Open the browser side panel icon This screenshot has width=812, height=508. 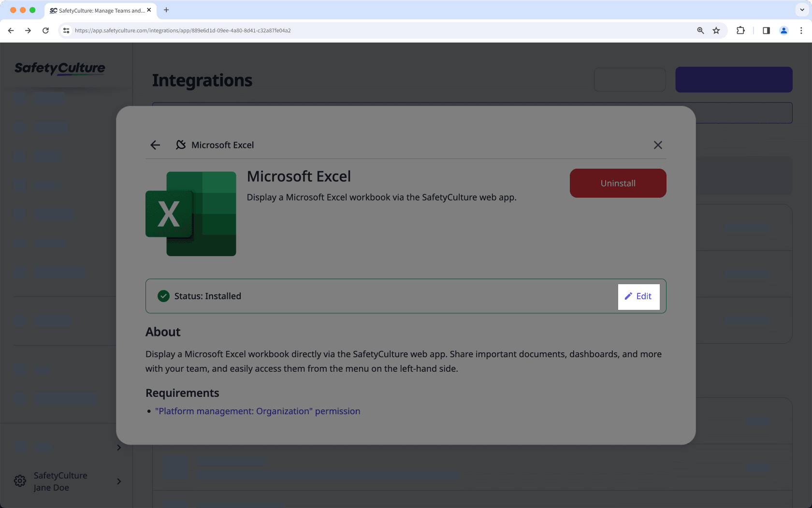(x=766, y=30)
